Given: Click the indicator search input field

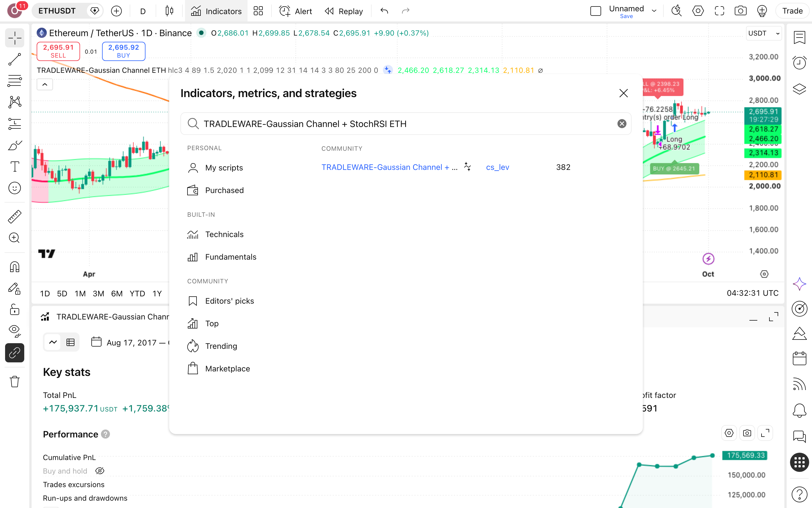Looking at the screenshot, I should (x=406, y=124).
